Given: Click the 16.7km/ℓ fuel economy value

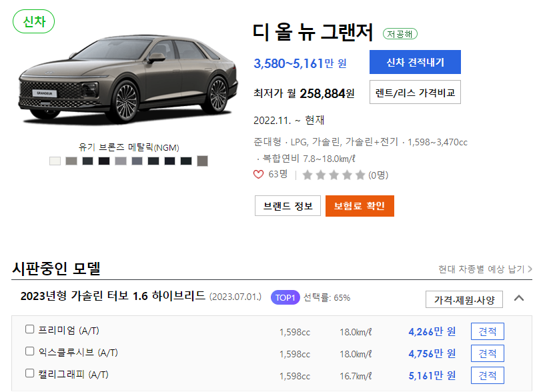Looking at the screenshot, I should 356,376.
